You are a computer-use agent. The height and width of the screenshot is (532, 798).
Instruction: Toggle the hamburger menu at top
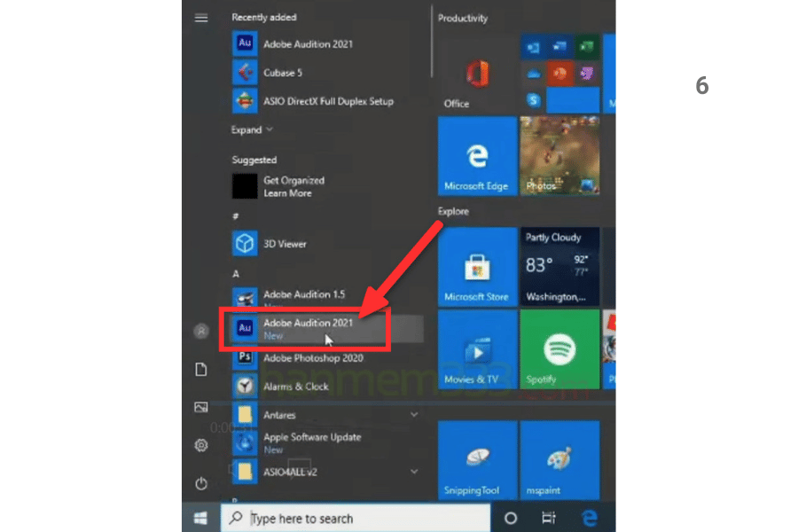(201, 18)
